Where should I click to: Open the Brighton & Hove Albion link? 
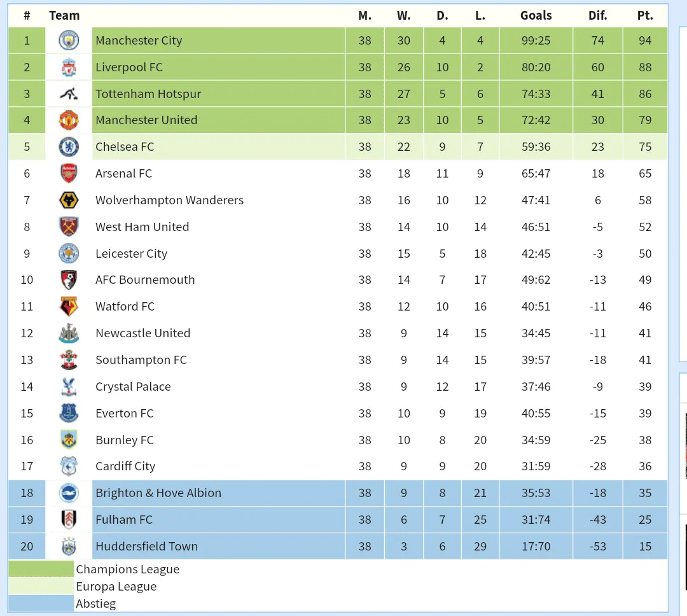(x=158, y=493)
